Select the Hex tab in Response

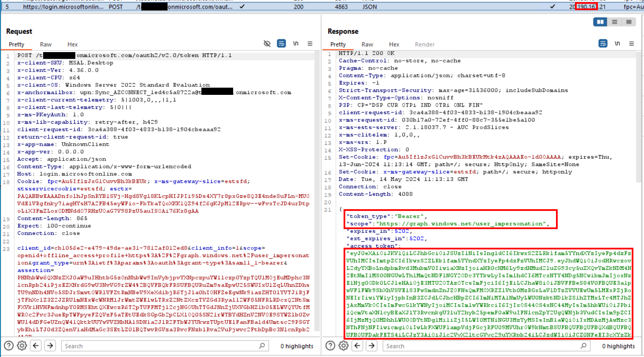[394, 44]
